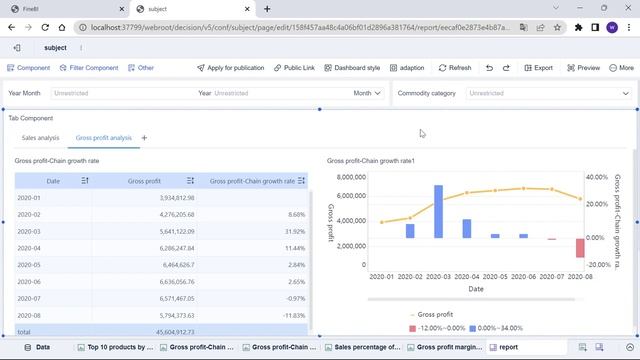Click the address bar URL
The width and height of the screenshot is (640, 360).
coord(300,27)
